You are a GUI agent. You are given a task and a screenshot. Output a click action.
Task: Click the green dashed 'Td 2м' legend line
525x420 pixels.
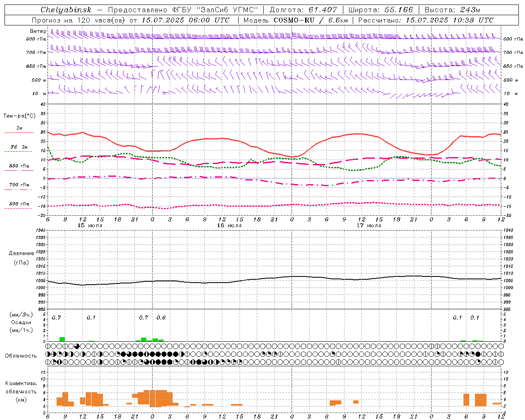tap(18, 152)
